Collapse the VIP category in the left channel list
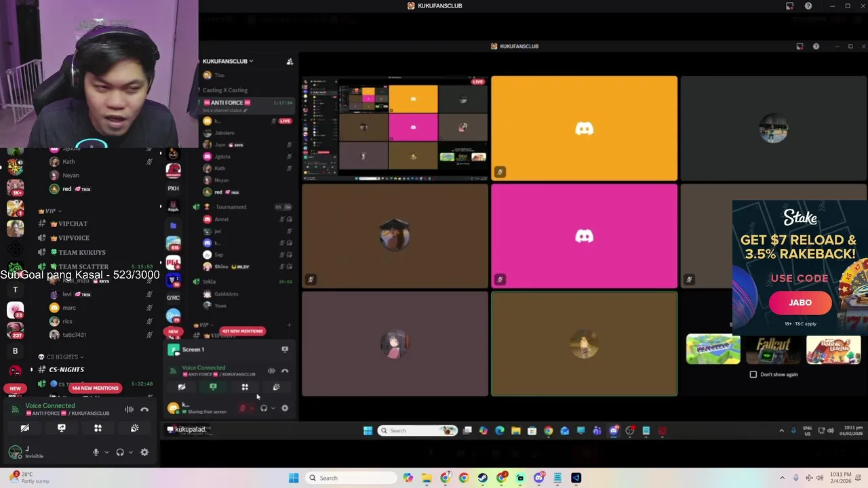The image size is (868, 488). pyautogui.click(x=50, y=211)
